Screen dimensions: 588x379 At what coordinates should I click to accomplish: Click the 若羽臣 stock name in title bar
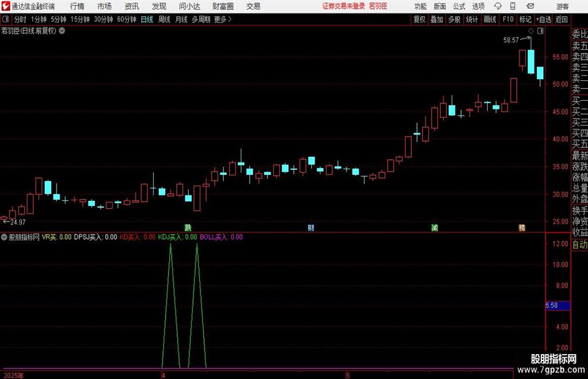point(378,6)
